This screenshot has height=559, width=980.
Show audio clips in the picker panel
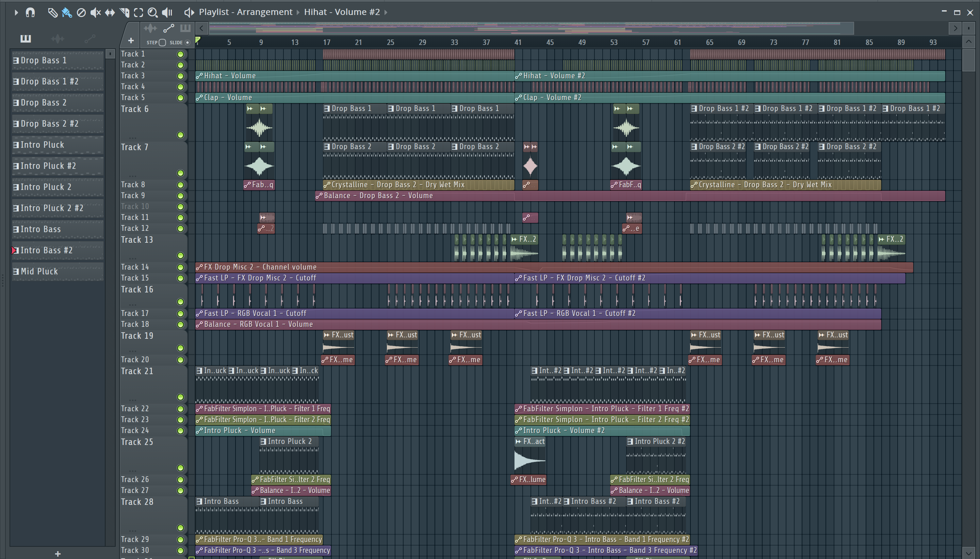point(58,38)
